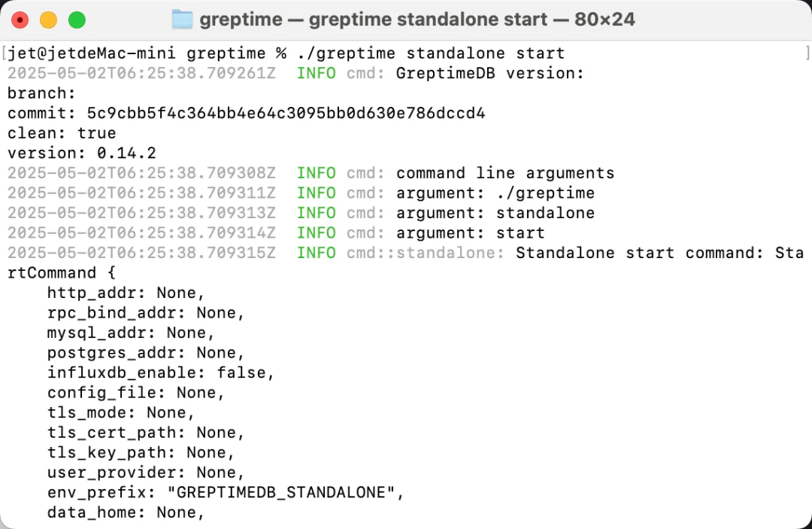Click the 'influxdb_enable: false' line
This screenshot has height=529, width=812.
click(x=161, y=372)
